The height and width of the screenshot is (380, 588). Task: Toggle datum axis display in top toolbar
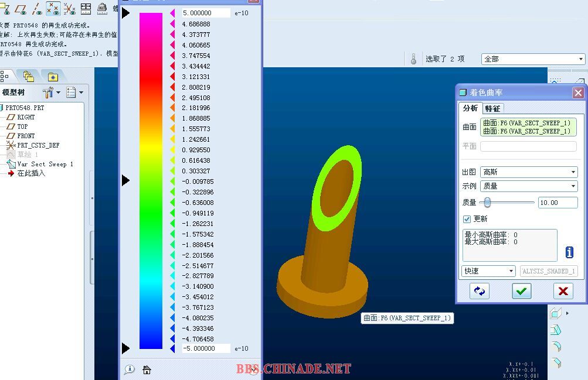(37, 8)
